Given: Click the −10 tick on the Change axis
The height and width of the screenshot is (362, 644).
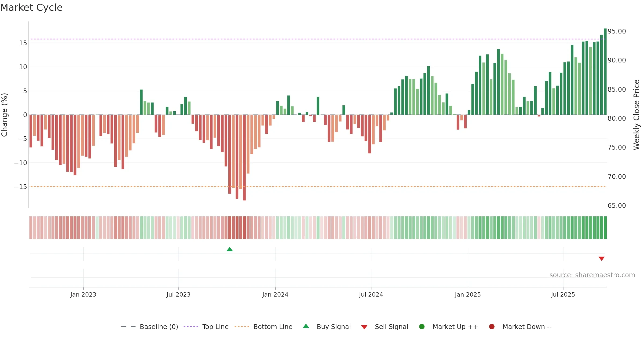Looking at the screenshot, I should 21,163.
